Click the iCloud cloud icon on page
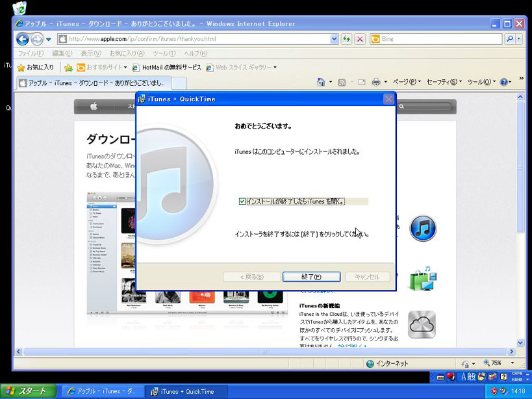Image resolution: width=532 pixels, height=399 pixels. click(x=422, y=325)
